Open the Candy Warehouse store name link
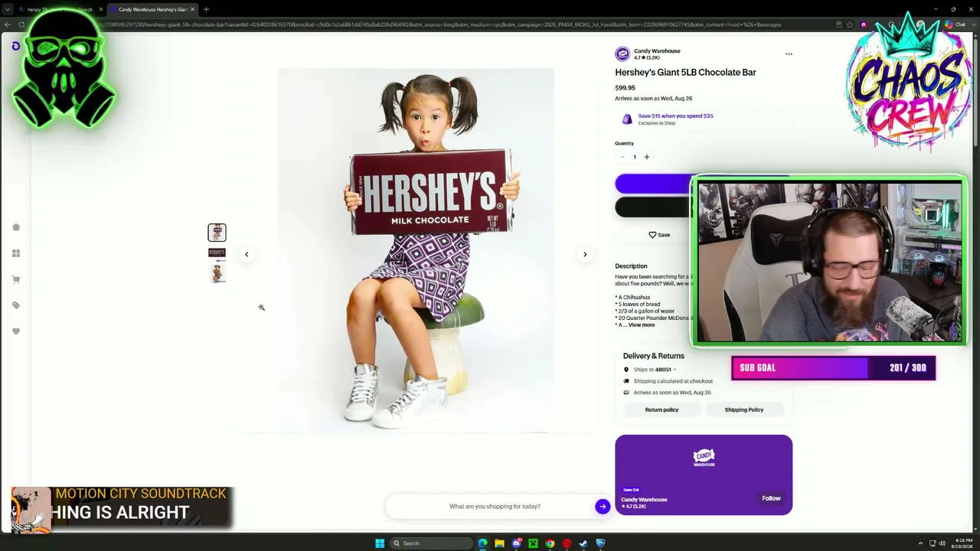The width and height of the screenshot is (980, 551). pos(657,51)
